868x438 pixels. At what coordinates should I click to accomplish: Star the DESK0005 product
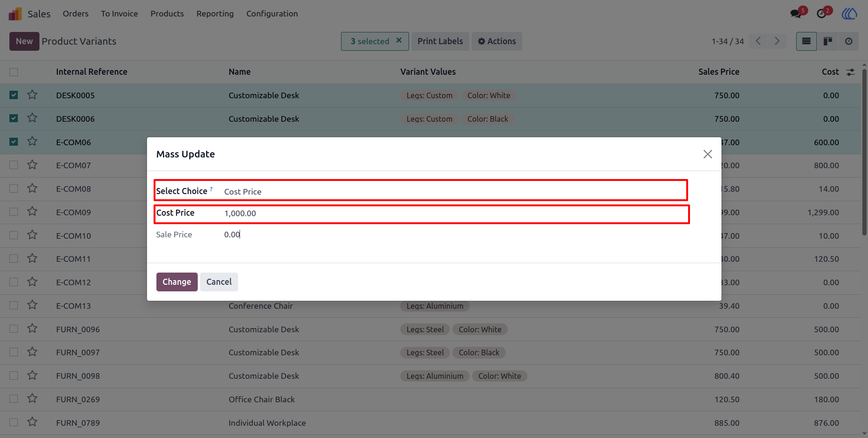pyautogui.click(x=32, y=95)
